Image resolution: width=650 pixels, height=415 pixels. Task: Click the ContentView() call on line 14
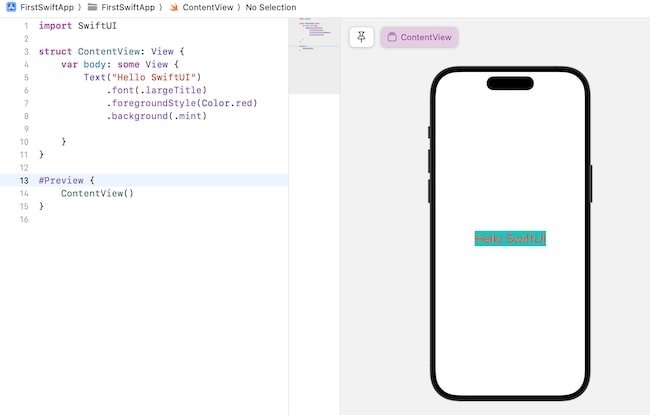(97, 194)
